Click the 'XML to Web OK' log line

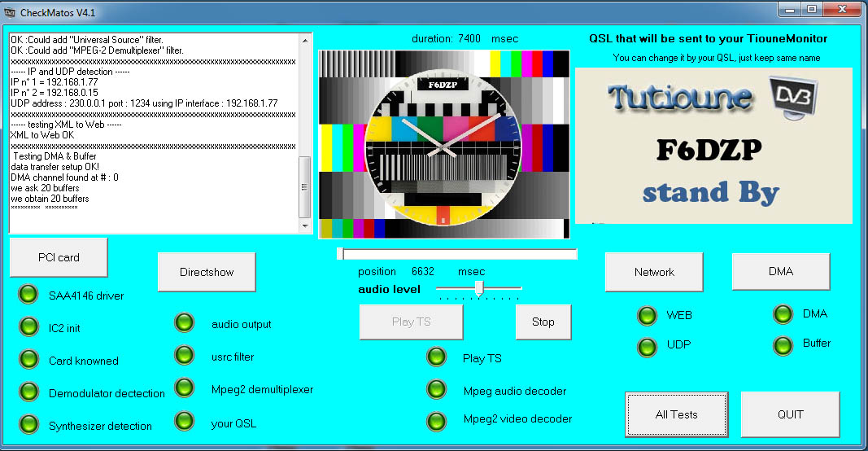42,135
